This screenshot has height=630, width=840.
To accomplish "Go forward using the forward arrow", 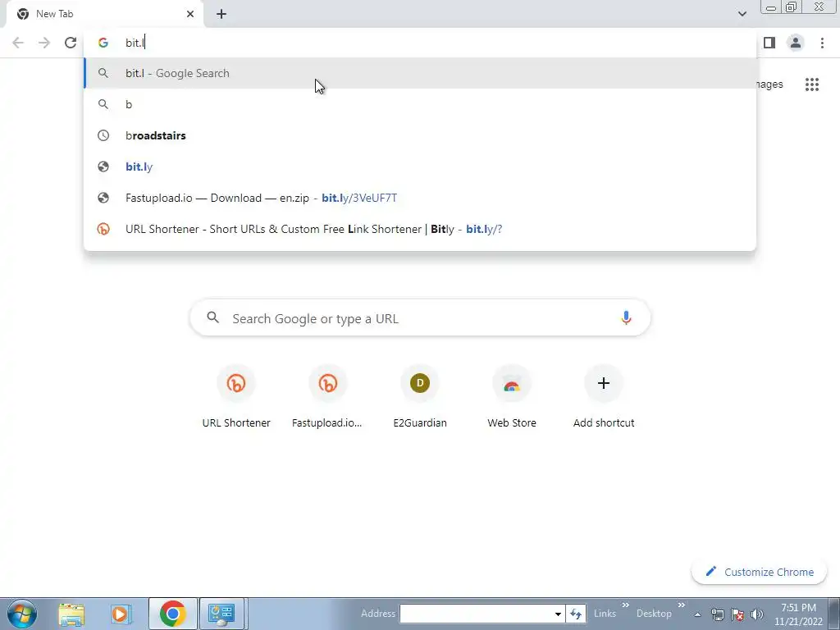I will tap(44, 43).
